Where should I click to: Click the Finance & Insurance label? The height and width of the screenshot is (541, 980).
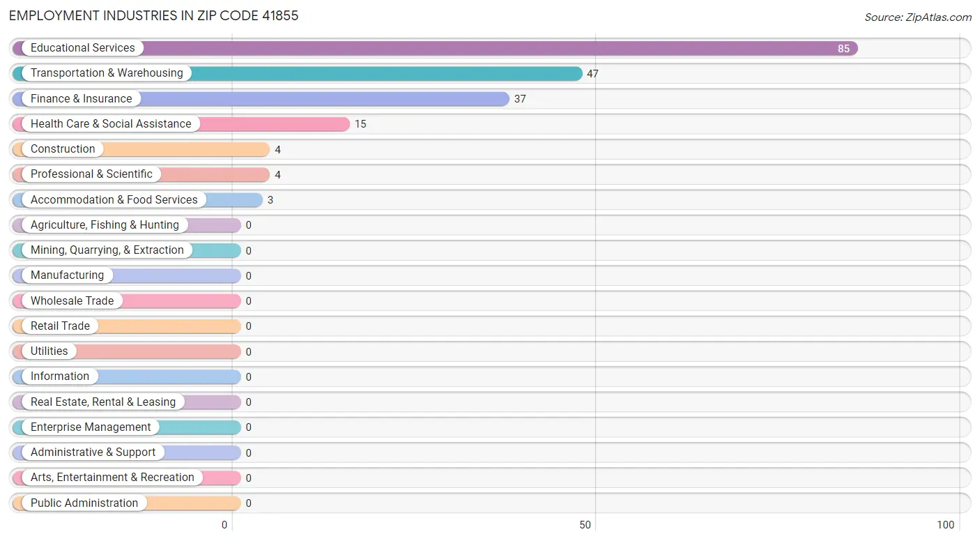click(81, 98)
